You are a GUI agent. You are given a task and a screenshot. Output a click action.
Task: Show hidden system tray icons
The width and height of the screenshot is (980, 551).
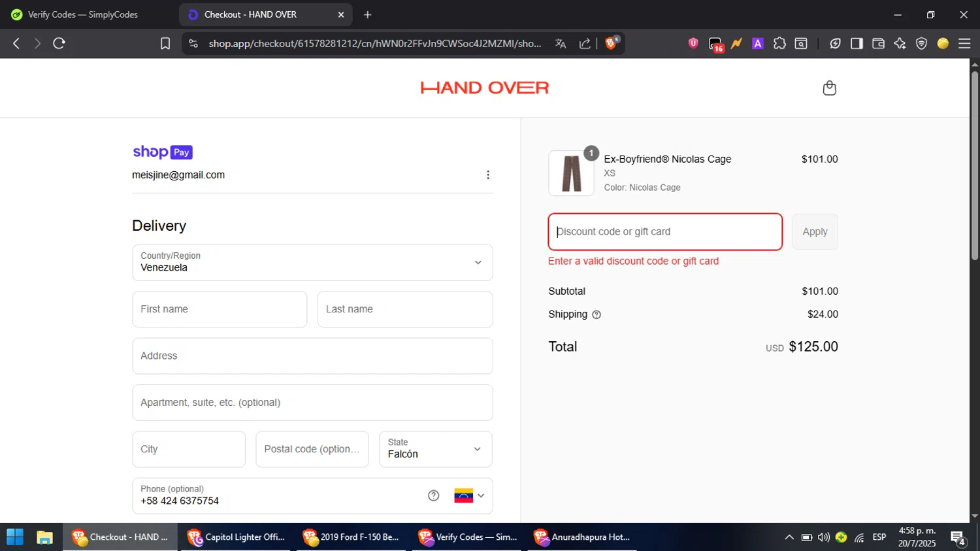pos(789,537)
